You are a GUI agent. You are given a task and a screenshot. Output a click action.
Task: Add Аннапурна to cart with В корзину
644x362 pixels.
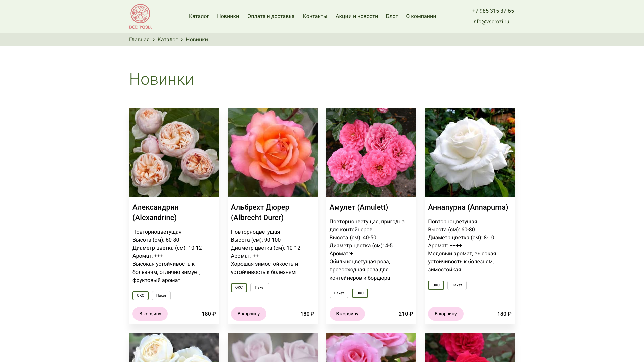click(x=446, y=314)
